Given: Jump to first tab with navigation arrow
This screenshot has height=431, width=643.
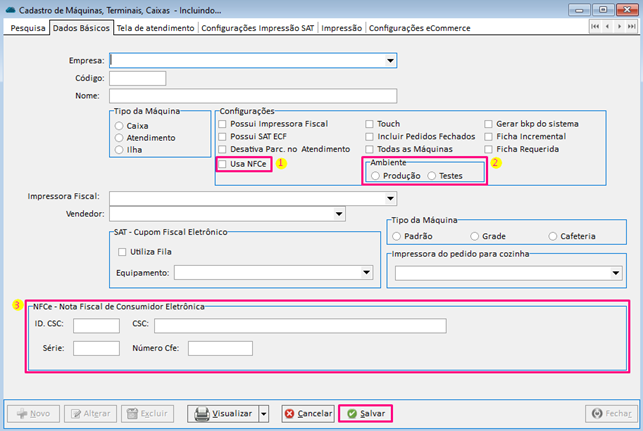Looking at the screenshot, I should [x=595, y=28].
